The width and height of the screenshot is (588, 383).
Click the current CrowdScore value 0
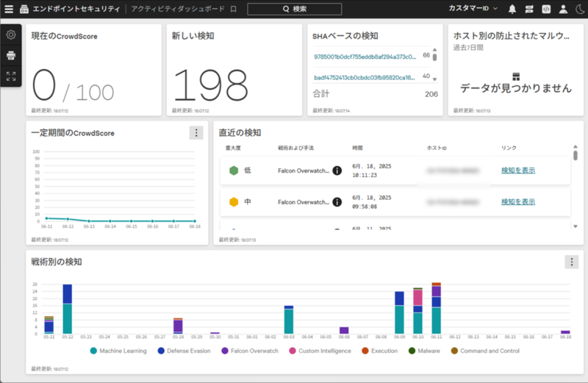click(44, 85)
